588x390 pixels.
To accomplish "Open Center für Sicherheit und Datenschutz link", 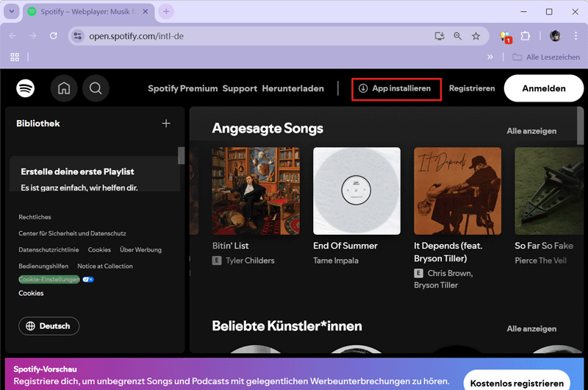I will tap(72, 233).
